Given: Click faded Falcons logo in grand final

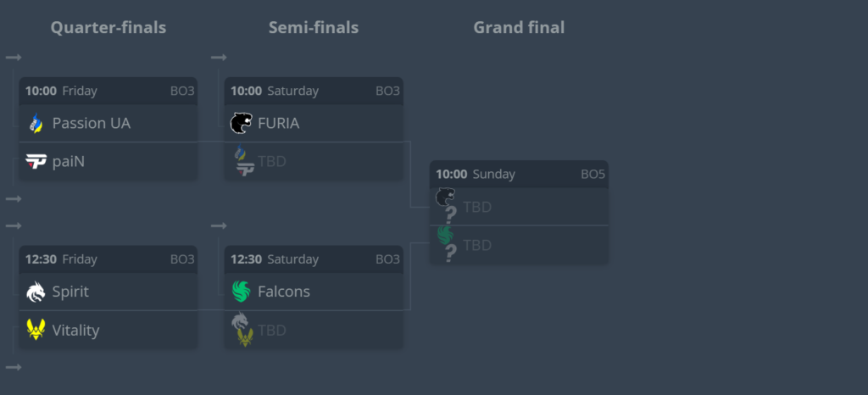Looking at the screenshot, I should tap(445, 235).
